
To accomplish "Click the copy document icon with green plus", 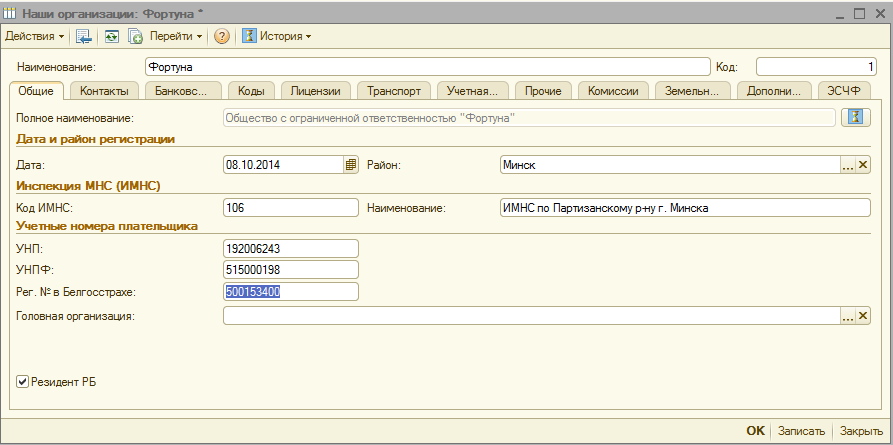I will pyautogui.click(x=134, y=36).
